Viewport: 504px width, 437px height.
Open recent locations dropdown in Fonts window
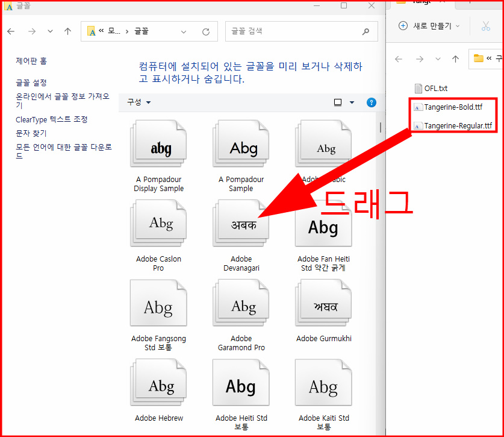click(x=50, y=31)
